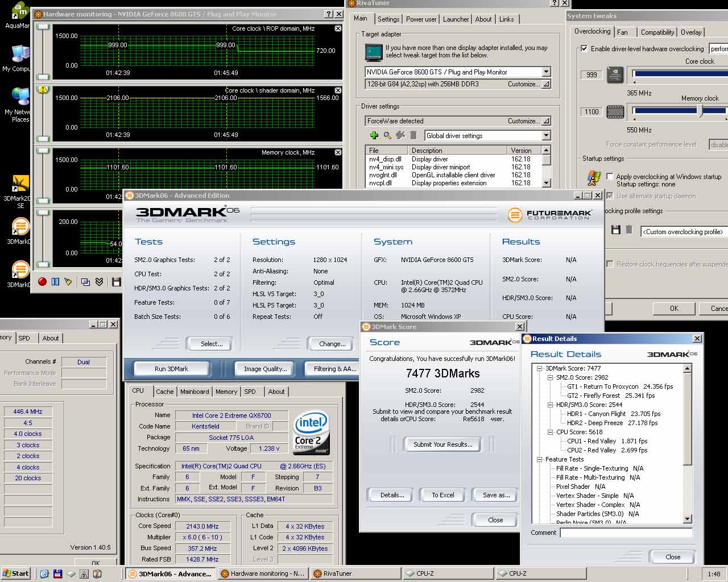This screenshot has height=582, width=728.
Task: Click the Image Quality... button
Action: (265, 369)
